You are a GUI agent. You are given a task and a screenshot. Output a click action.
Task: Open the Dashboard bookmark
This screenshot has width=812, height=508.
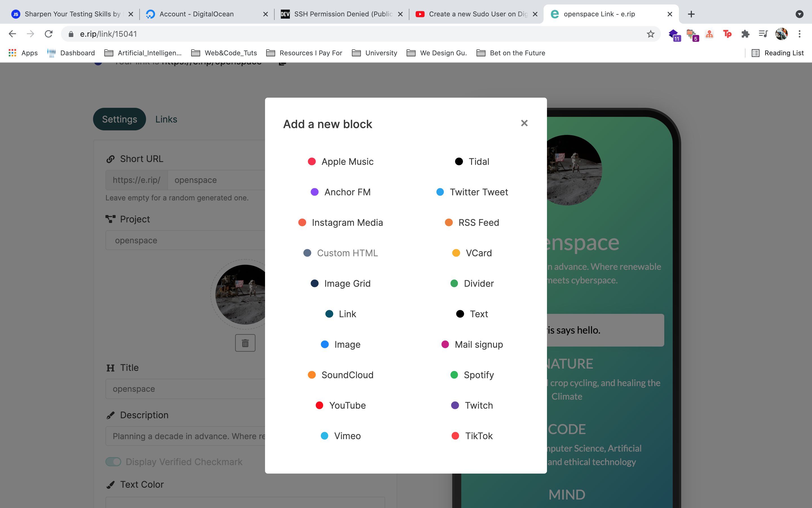pos(71,53)
